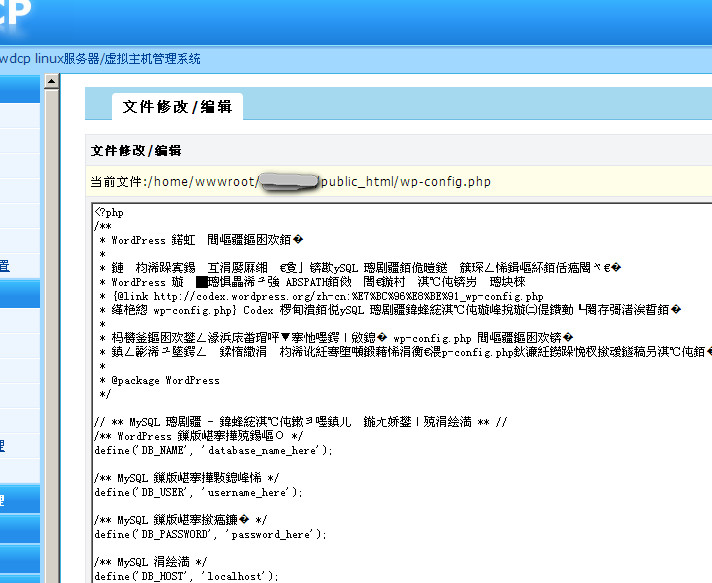The image size is (712, 583).
Task: Select the 文件修改/编辑 tab
Action: pyautogui.click(x=177, y=107)
